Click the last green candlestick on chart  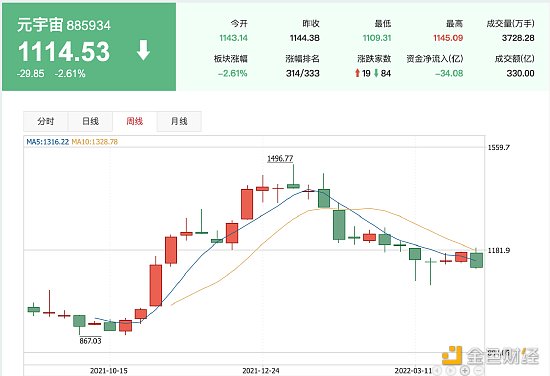[476, 260]
